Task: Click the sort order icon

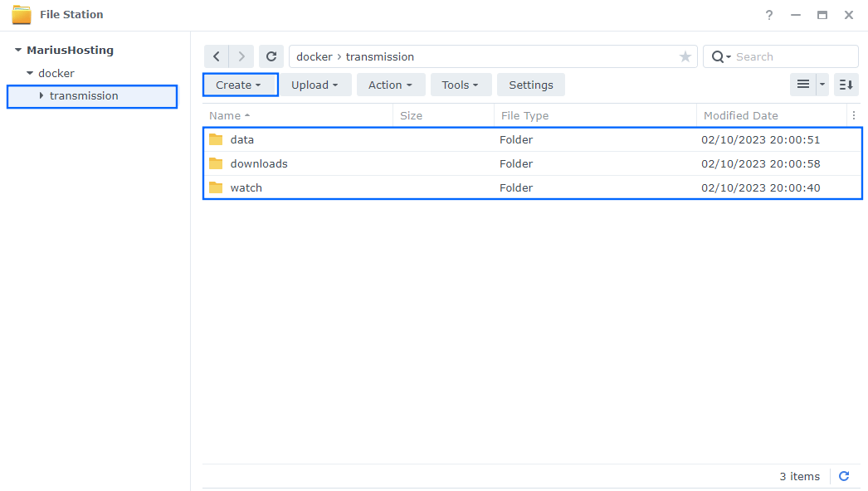Action: coord(845,84)
